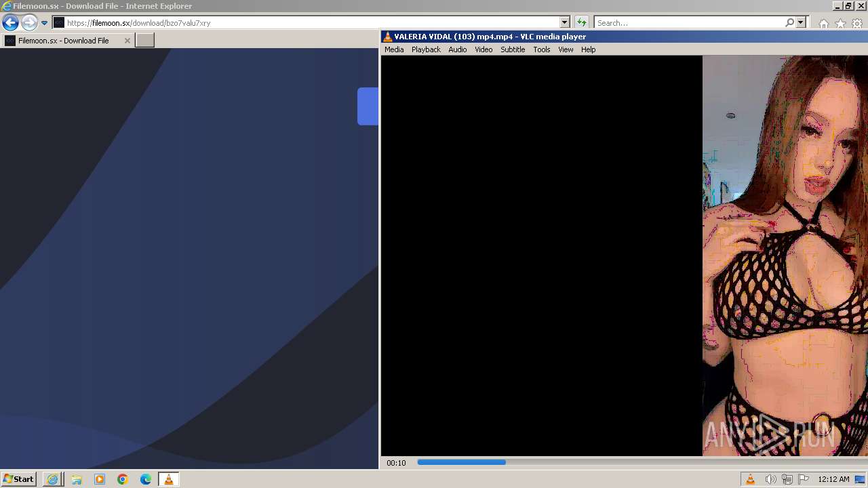Launch Google Chrome from the taskbar
Screen dimensions: 868x488
[x=123, y=479]
